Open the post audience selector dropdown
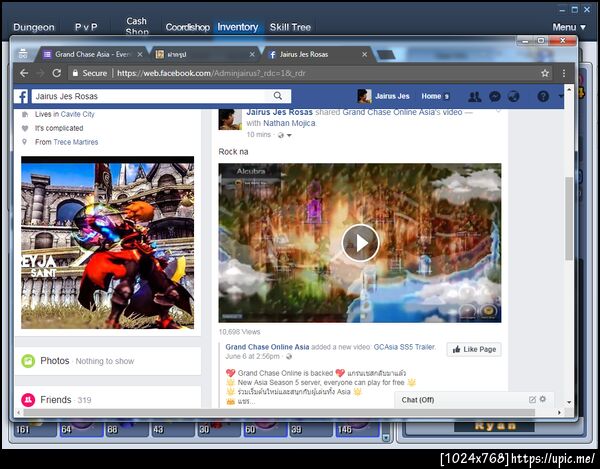 [x=284, y=135]
